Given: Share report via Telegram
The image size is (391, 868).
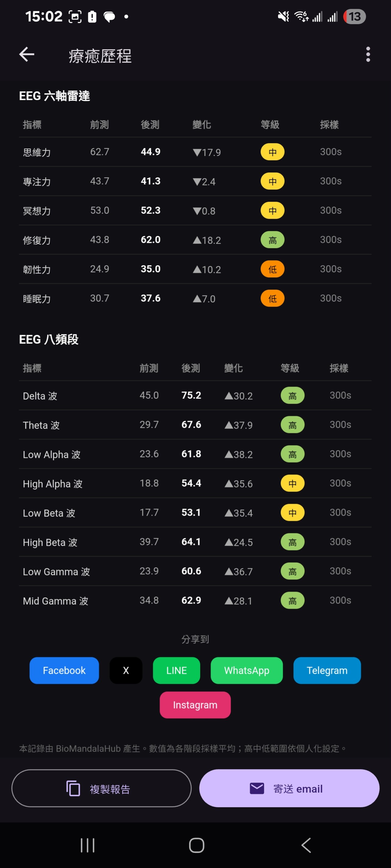Looking at the screenshot, I should click(327, 670).
